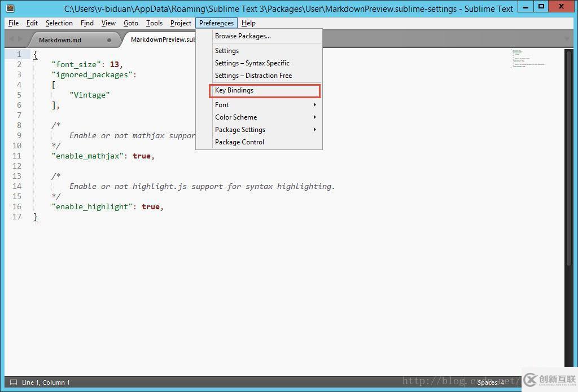Open the Goto menu
Screen dimensions: 578x392
(x=131, y=23)
